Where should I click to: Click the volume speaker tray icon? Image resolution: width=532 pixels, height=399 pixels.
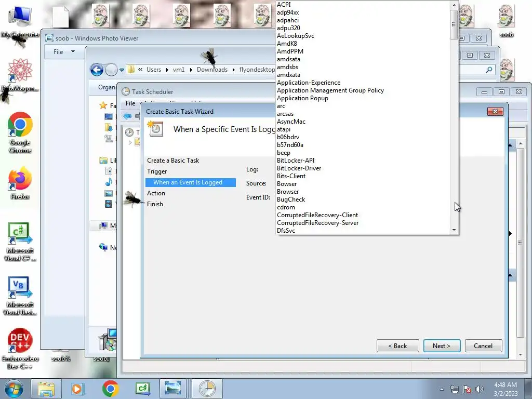[479, 389]
